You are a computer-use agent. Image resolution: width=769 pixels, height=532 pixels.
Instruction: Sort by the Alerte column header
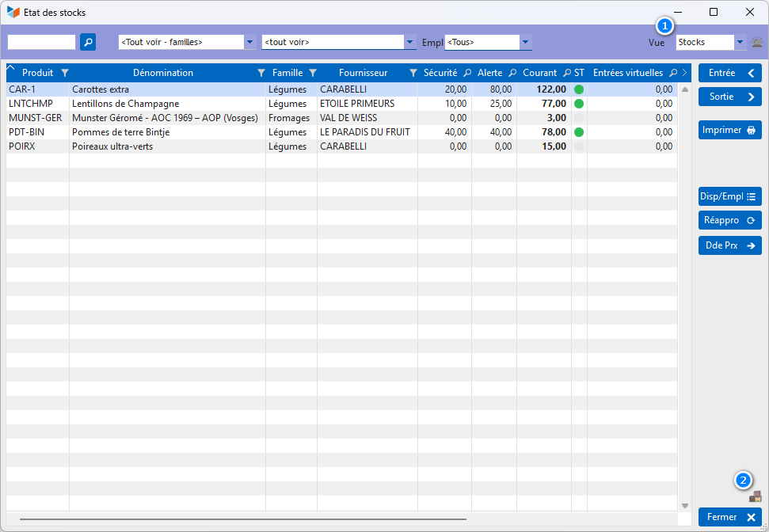coord(489,73)
